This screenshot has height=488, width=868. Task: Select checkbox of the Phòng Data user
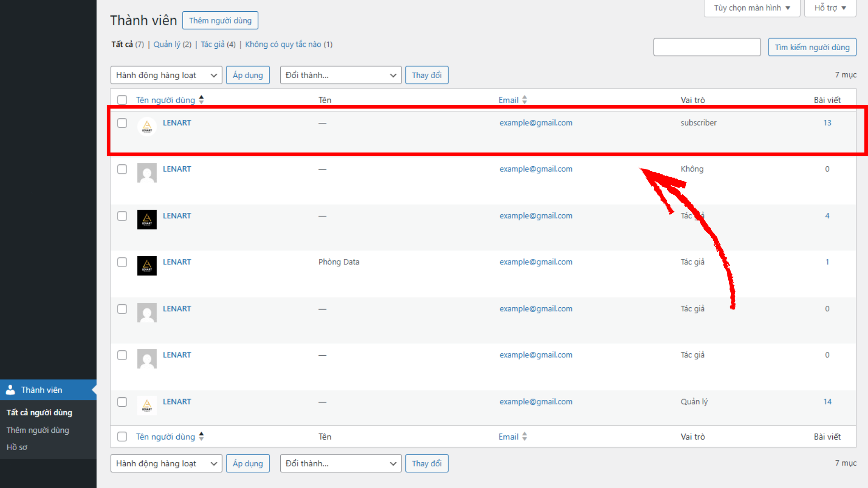point(122,262)
